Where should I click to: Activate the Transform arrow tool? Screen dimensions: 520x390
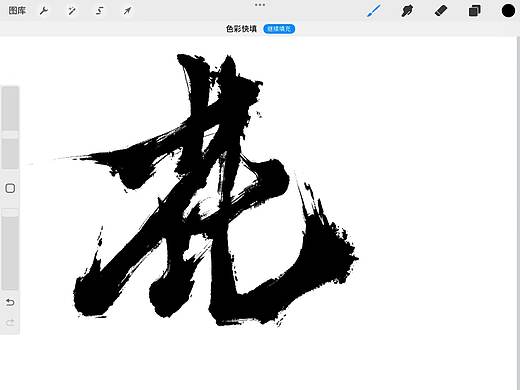coord(127,11)
